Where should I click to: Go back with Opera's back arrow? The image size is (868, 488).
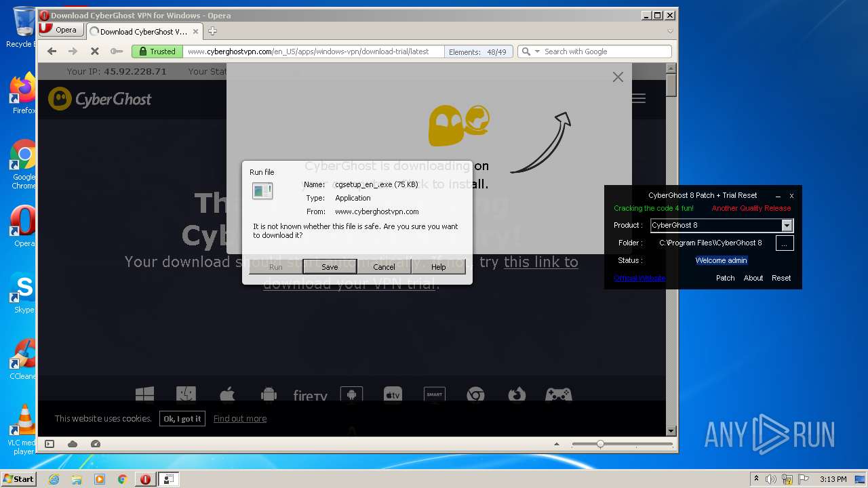pyautogui.click(x=52, y=52)
